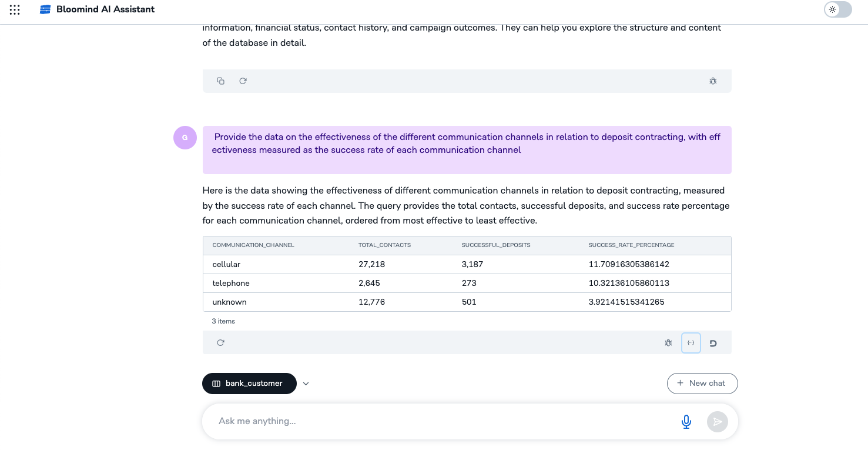Open the bug report icon on first response
The width and height of the screenshot is (868, 450).
(x=713, y=81)
